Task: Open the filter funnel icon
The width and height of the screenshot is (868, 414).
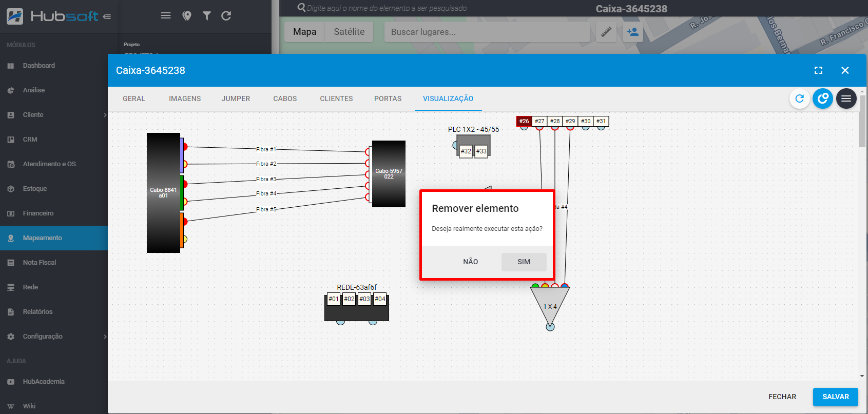Action: [x=207, y=16]
